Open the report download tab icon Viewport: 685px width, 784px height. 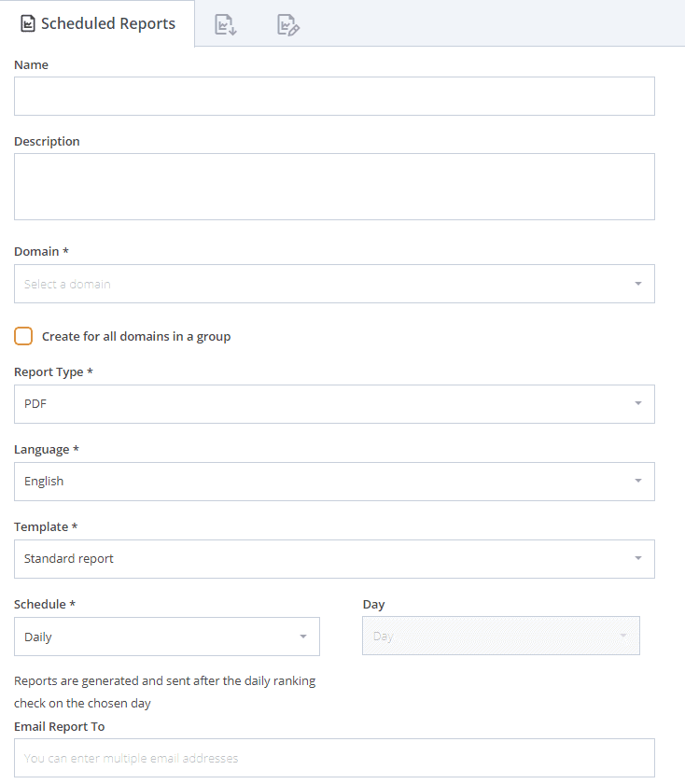pyautogui.click(x=226, y=24)
